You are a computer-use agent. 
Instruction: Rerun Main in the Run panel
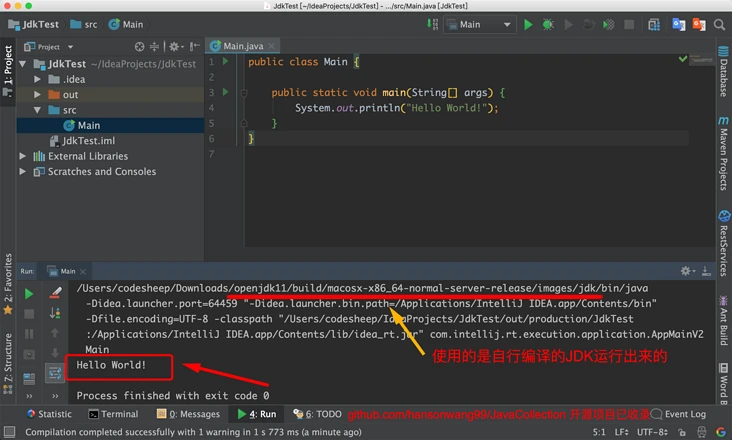(x=29, y=293)
